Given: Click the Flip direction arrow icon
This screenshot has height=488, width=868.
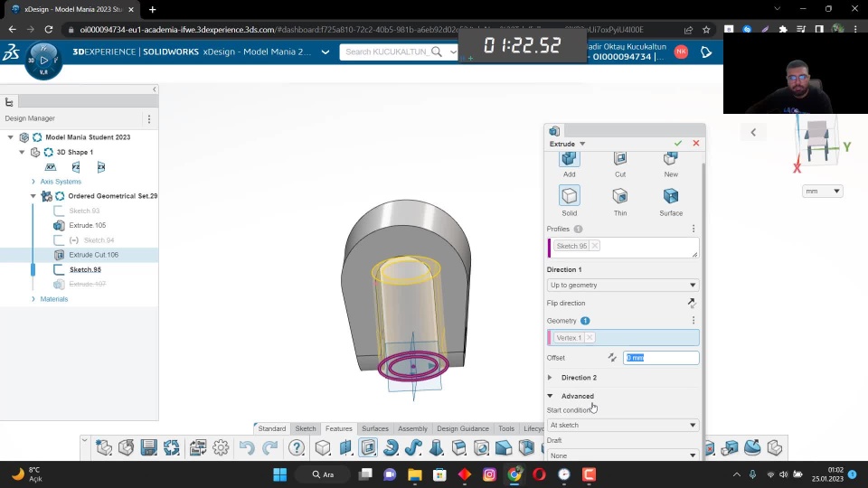Looking at the screenshot, I should coord(692,303).
